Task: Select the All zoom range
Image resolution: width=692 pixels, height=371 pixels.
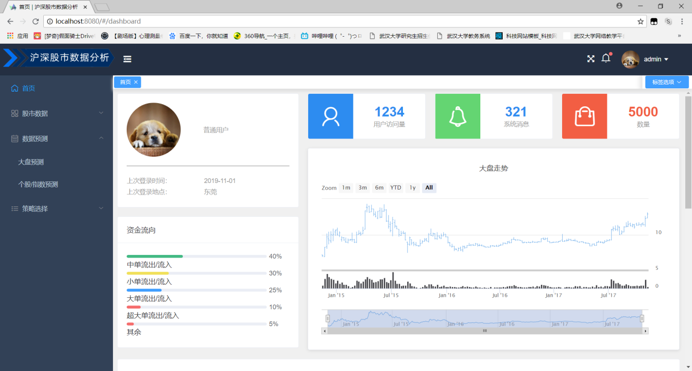Action: point(429,187)
